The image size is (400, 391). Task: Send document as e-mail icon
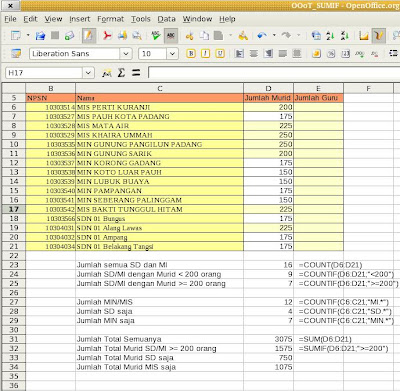tap(69, 35)
